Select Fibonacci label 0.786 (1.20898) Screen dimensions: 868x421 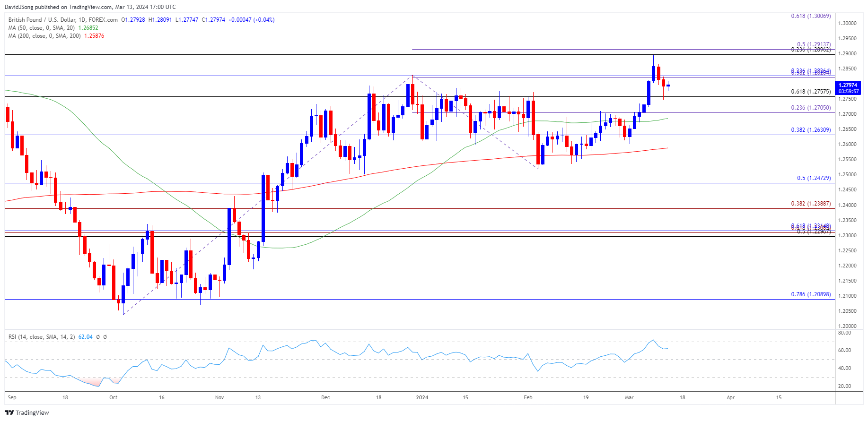click(811, 294)
